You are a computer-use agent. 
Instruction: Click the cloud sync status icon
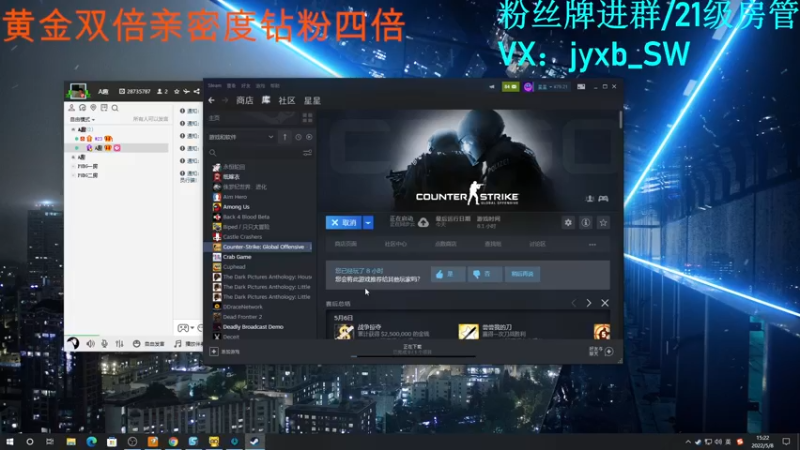[x=423, y=222]
